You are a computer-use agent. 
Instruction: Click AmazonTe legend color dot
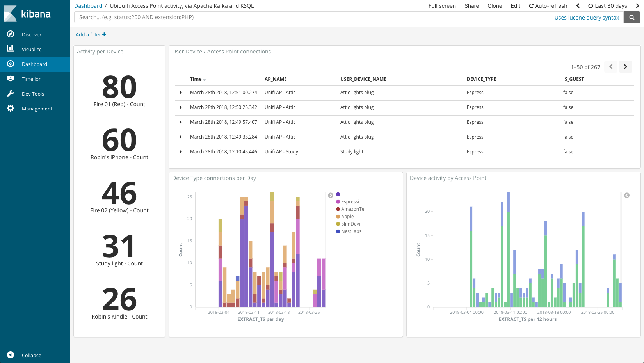pyautogui.click(x=338, y=209)
